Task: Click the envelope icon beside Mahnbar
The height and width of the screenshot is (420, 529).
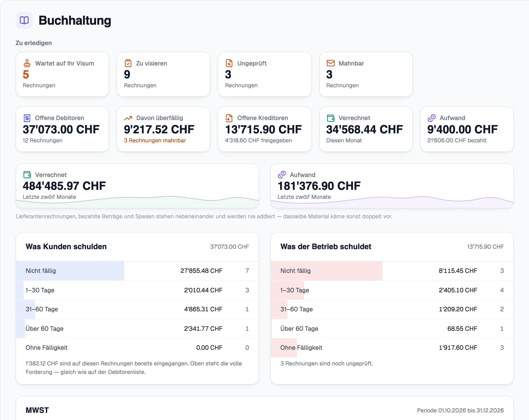Action: 330,63
